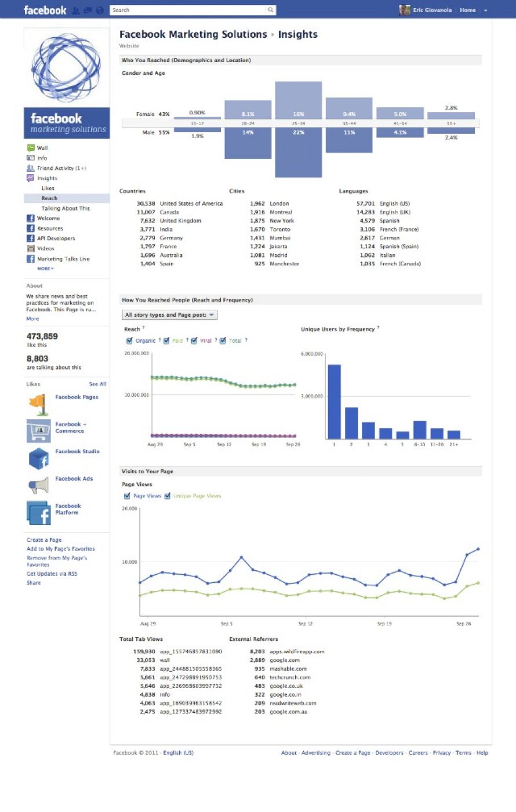Open the notifications globe icon
The image size is (516, 812).
click(100, 10)
